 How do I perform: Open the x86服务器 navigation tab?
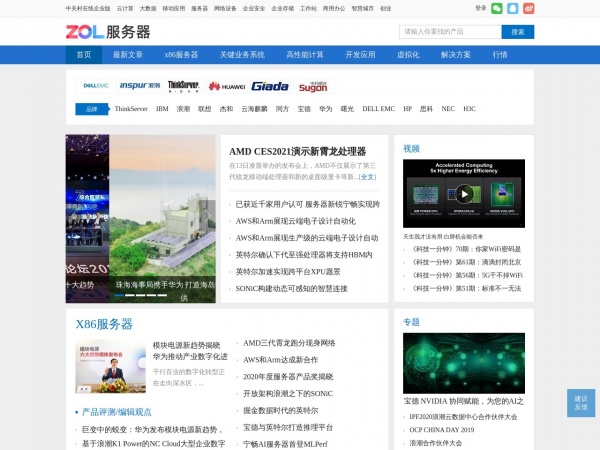coord(181,55)
